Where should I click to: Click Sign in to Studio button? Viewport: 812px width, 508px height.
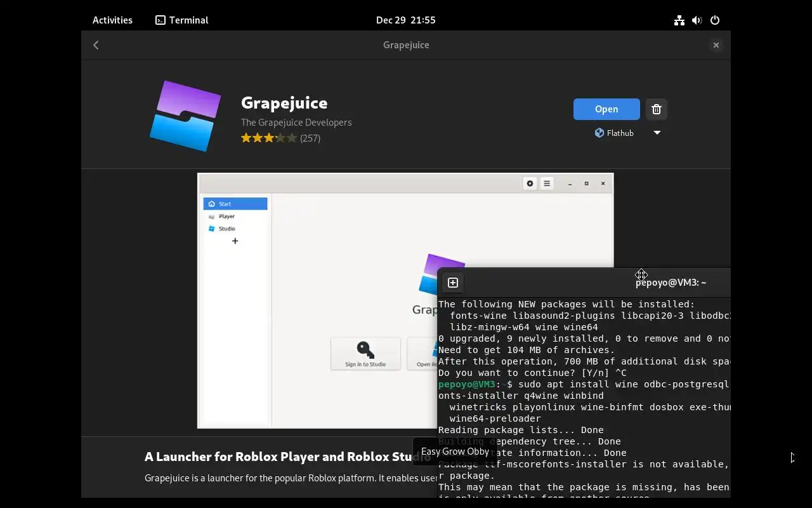[365, 353]
